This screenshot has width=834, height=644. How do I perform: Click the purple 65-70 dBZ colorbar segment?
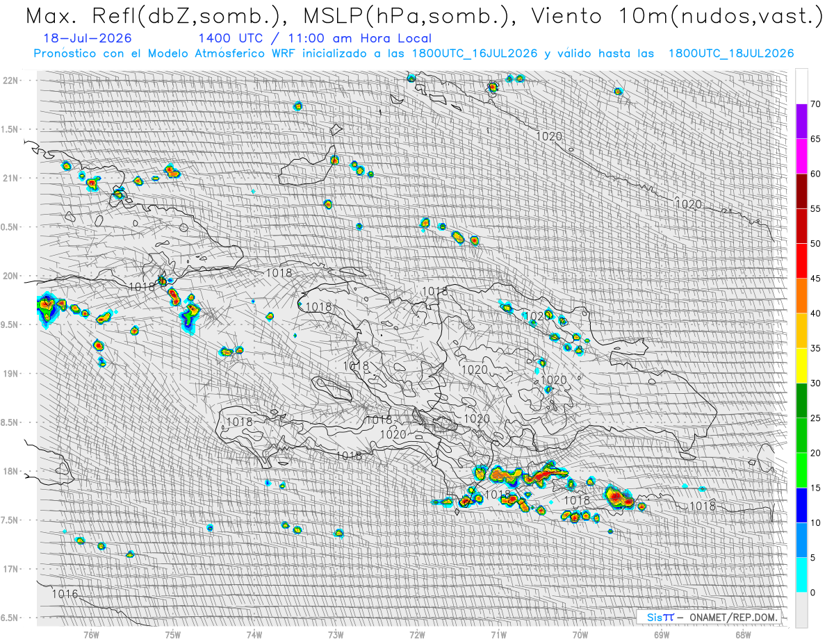pos(801,122)
